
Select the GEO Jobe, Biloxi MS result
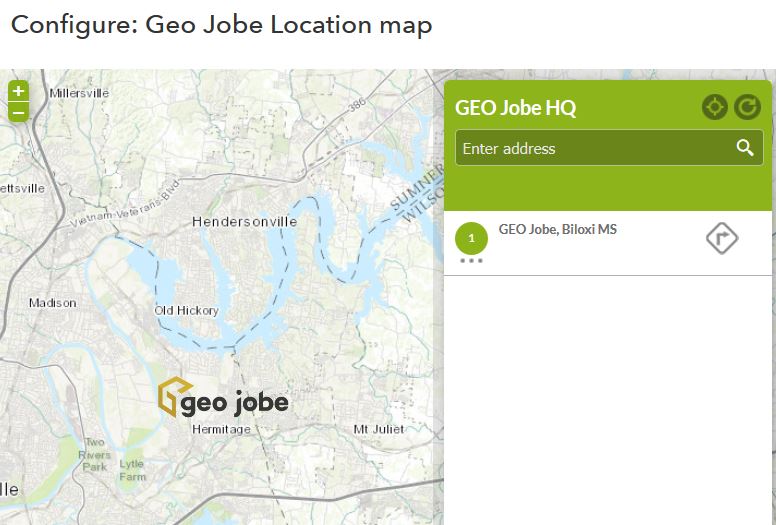coord(557,229)
